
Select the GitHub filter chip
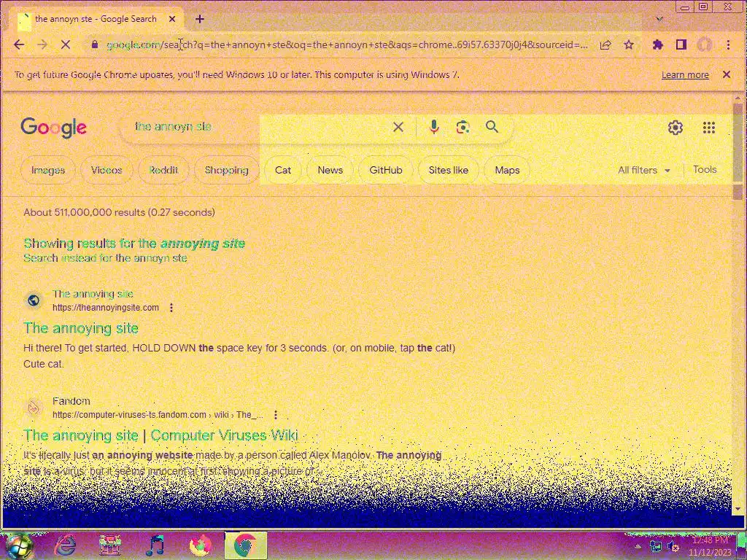pos(386,170)
